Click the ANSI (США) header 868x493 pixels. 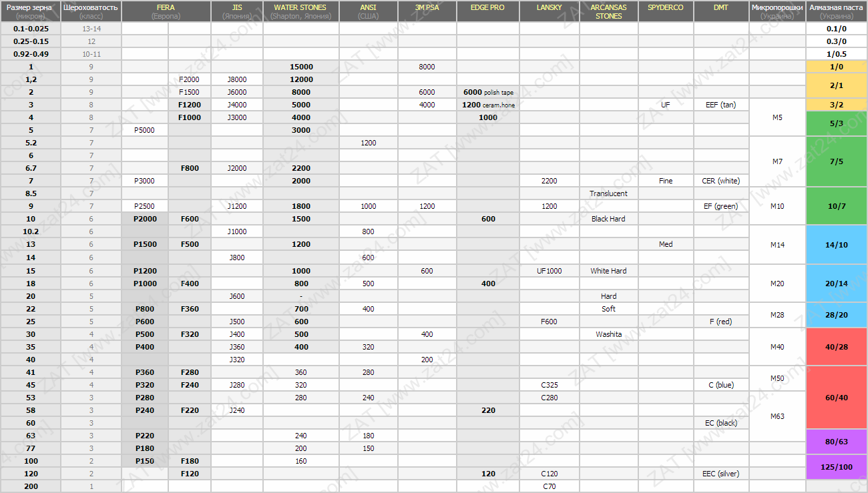point(369,11)
